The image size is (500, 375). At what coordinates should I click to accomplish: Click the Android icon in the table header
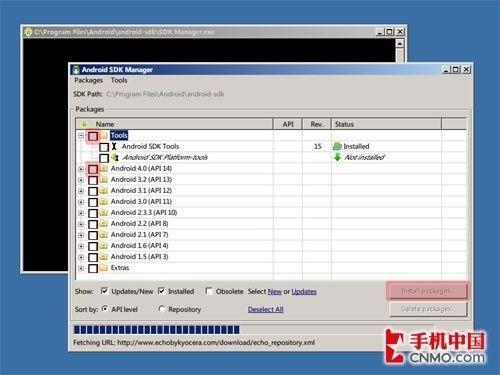click(x=85, y=124)
